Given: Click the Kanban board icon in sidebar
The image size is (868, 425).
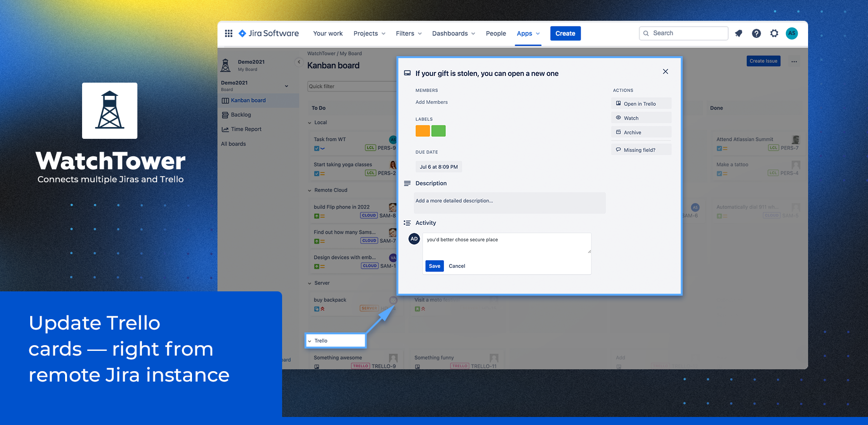Looking at the screenshot, I should click(x=225, y=101).
